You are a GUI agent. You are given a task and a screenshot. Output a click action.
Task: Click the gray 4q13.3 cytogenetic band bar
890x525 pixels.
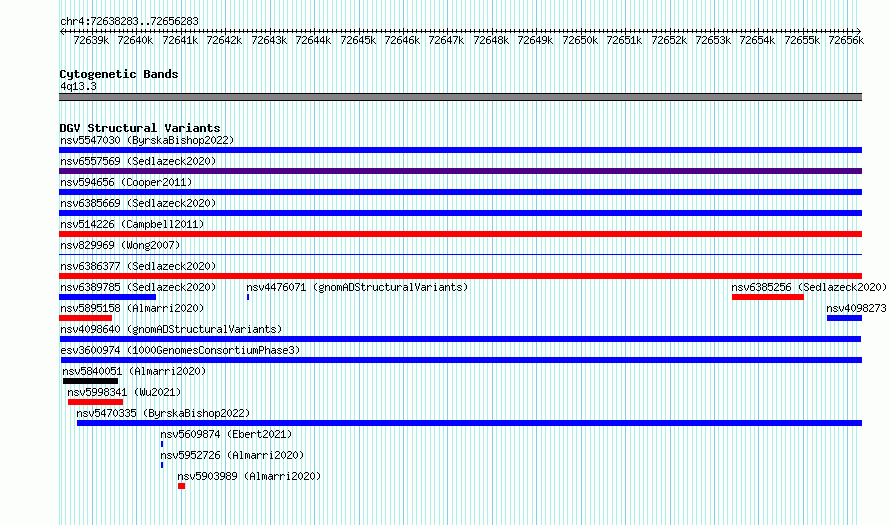click(460, 97)
